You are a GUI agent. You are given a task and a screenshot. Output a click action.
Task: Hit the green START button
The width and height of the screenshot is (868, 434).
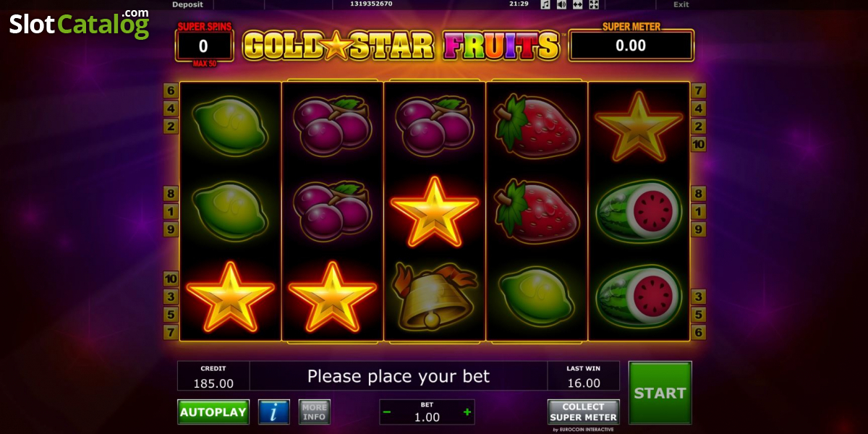(660, 393)
